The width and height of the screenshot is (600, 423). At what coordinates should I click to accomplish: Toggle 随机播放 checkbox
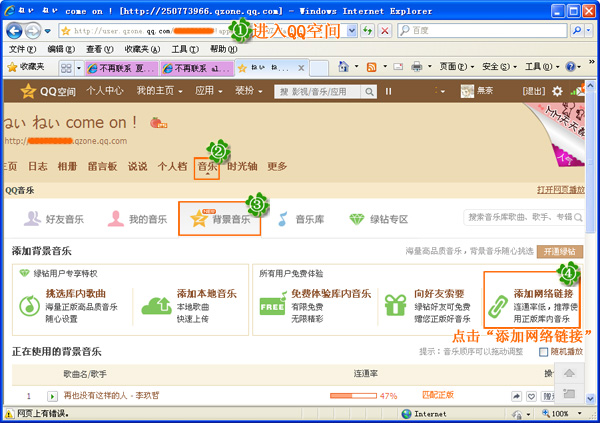click(x=543, y=352)
